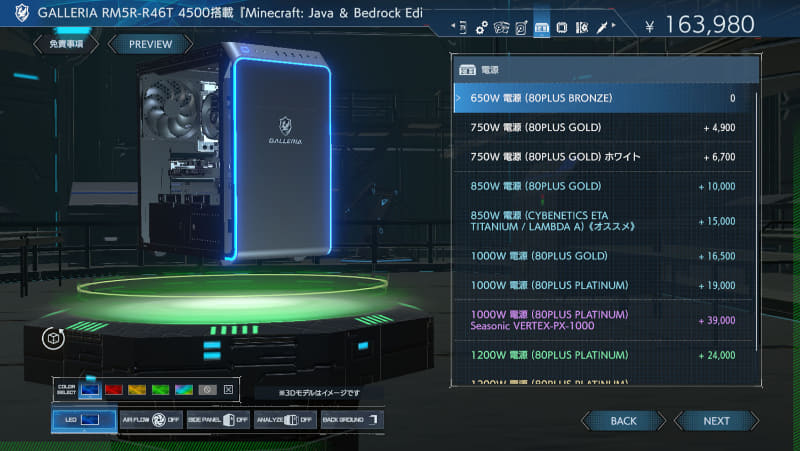Open the 免責事項 disclaimer button
The width and height of the screenshot is (800, 451).
(x=66, y=44)
